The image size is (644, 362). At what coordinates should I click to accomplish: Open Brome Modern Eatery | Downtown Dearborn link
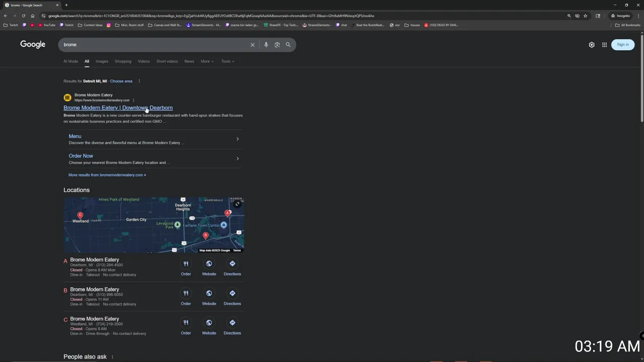pos(118,108)
